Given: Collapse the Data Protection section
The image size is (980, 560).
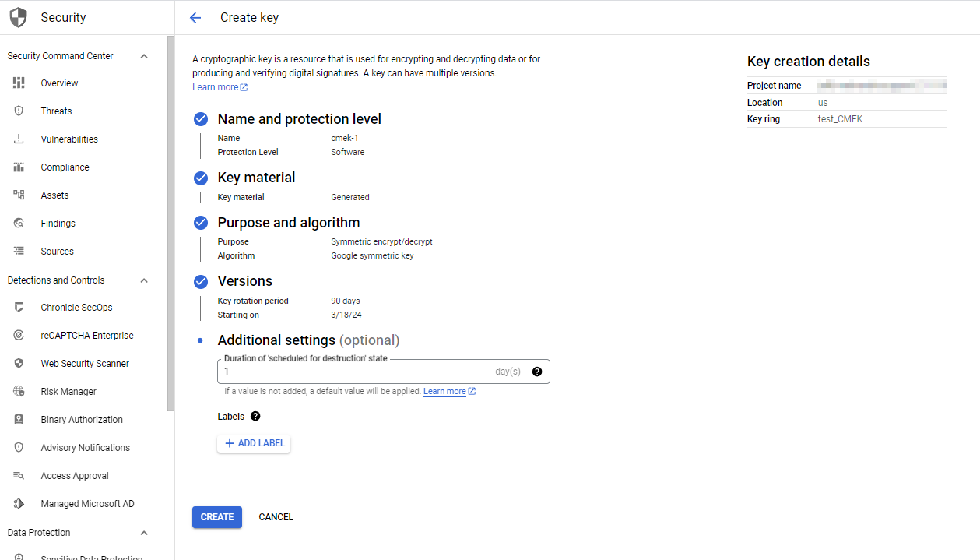Looking at the screenshot, I should [144, 533].
